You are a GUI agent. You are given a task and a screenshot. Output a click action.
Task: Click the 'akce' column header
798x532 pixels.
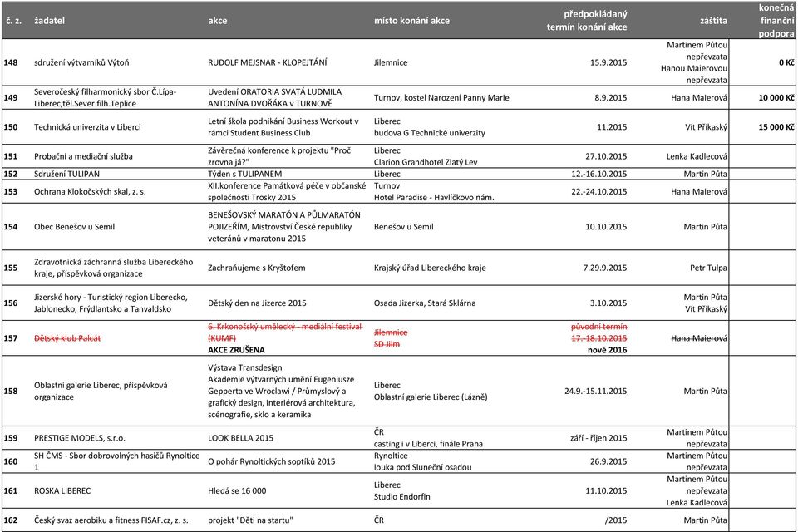(x=217, y=21)
